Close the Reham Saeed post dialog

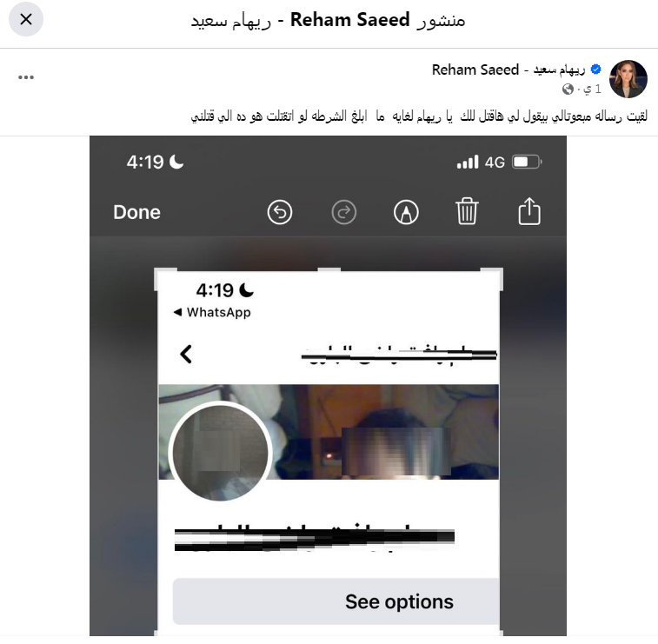[x=26, y=19]
